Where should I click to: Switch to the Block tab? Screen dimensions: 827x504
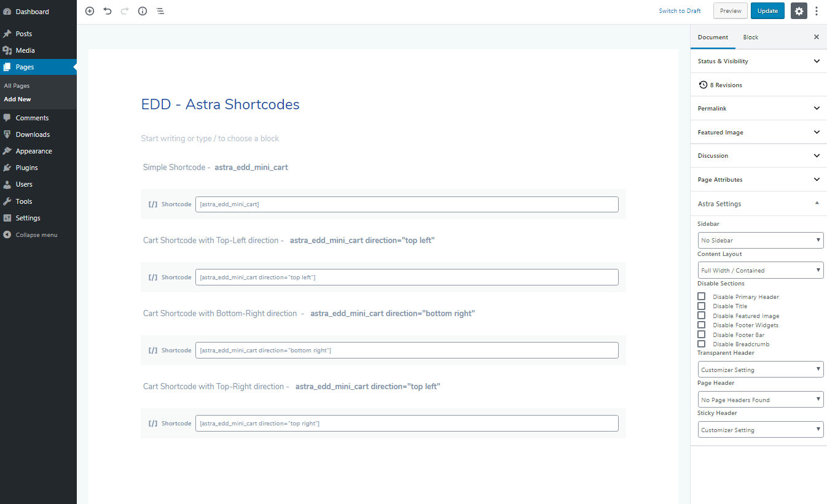[751, 37]
